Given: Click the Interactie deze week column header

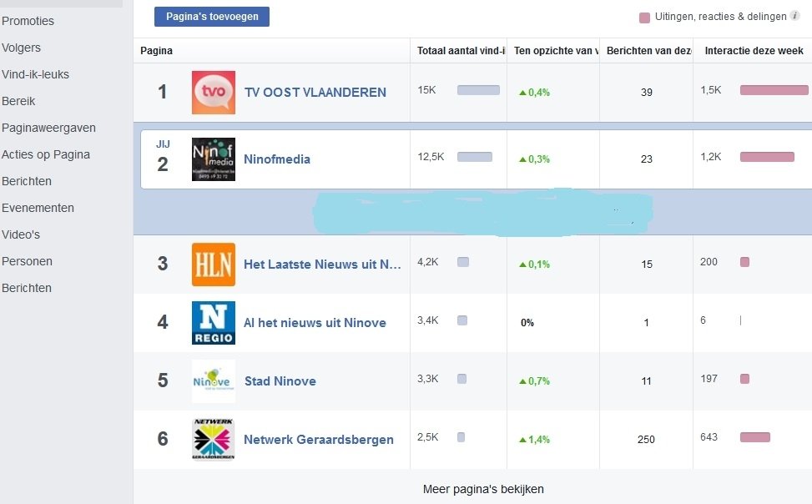Looking at the screenshot, I should (754, 51).
